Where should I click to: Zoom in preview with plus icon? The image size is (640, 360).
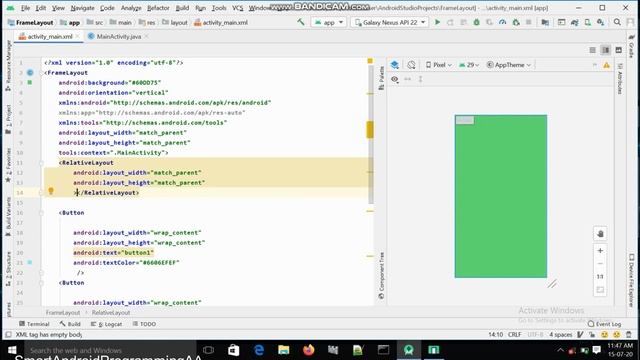pos(600,251)
